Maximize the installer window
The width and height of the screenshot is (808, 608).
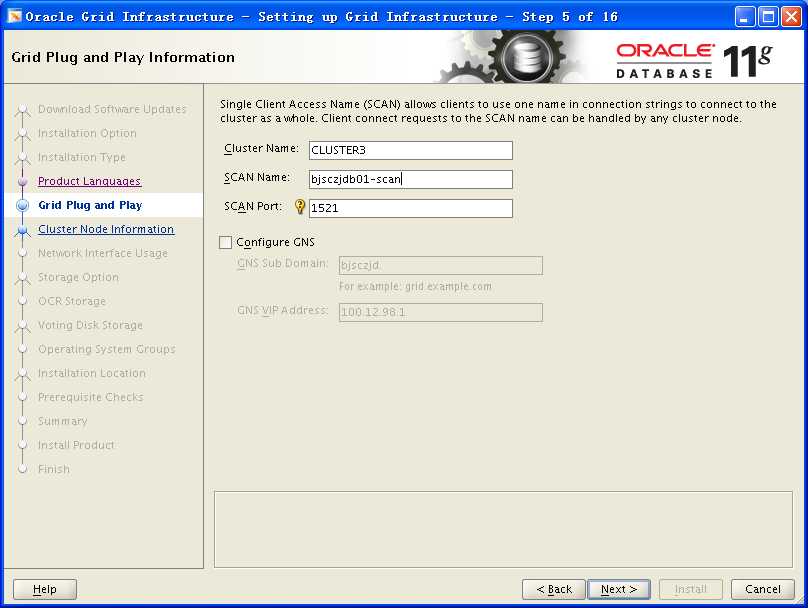[768, 17]
